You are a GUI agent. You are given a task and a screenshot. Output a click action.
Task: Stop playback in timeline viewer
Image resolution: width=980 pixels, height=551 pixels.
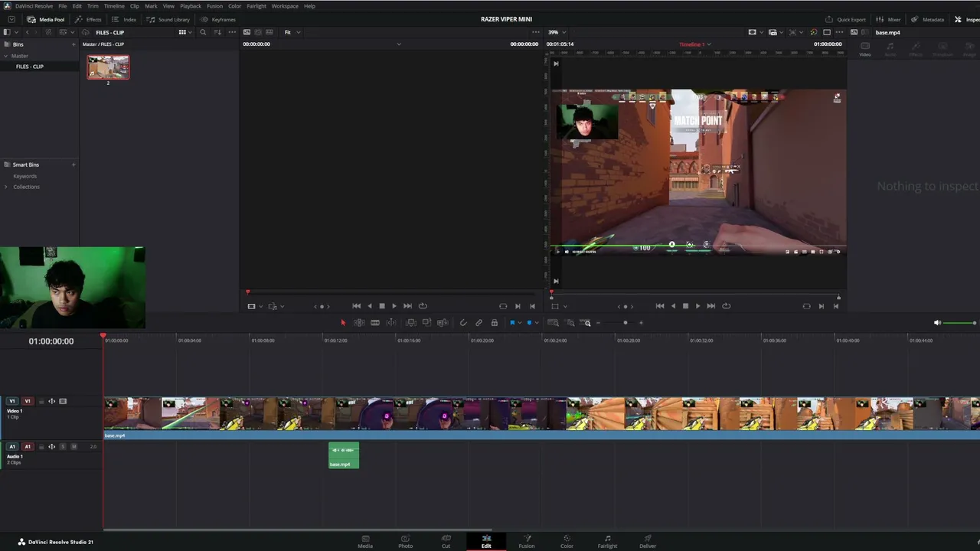click(x=685, y=306)
